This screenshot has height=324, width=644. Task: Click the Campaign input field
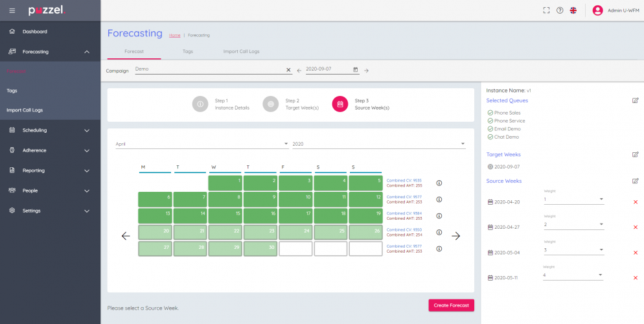point(209,69)
